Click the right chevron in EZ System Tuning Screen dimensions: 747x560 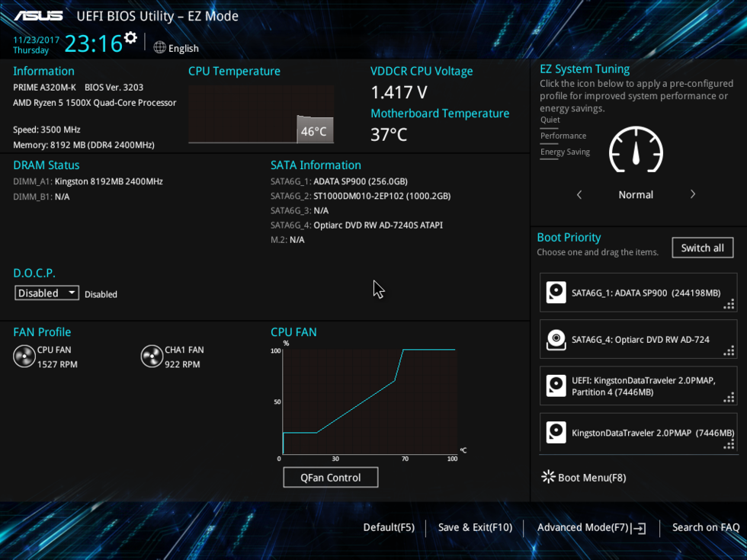click(692, 194)
